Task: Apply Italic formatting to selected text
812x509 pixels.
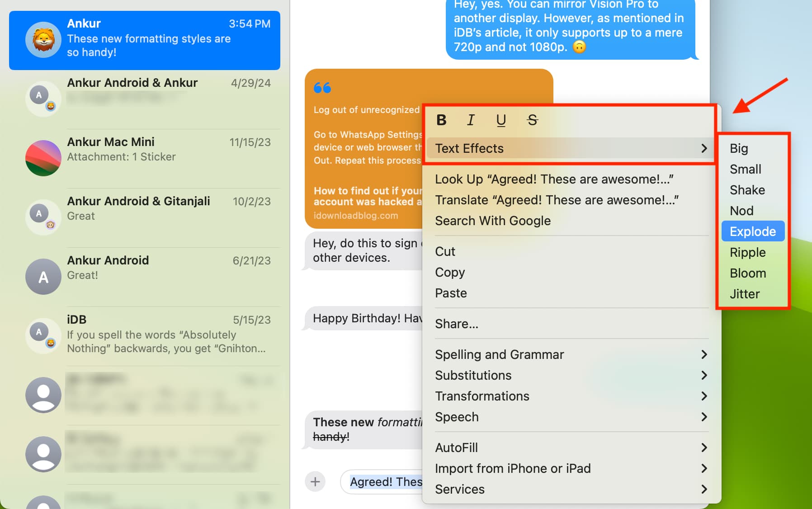Action: point(471,120)
